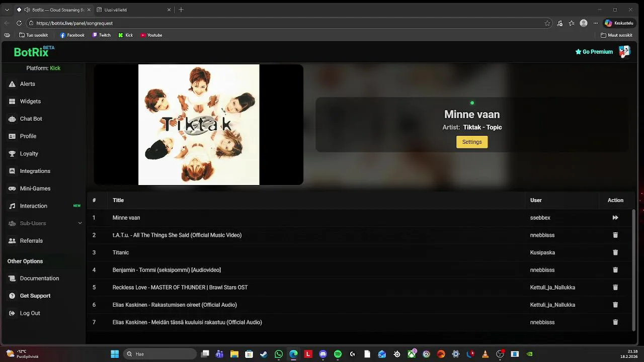Viewport: 644px width, 362px height.
Task: Click user Kusipaska in the queue
Action: [x=542, y=252]
